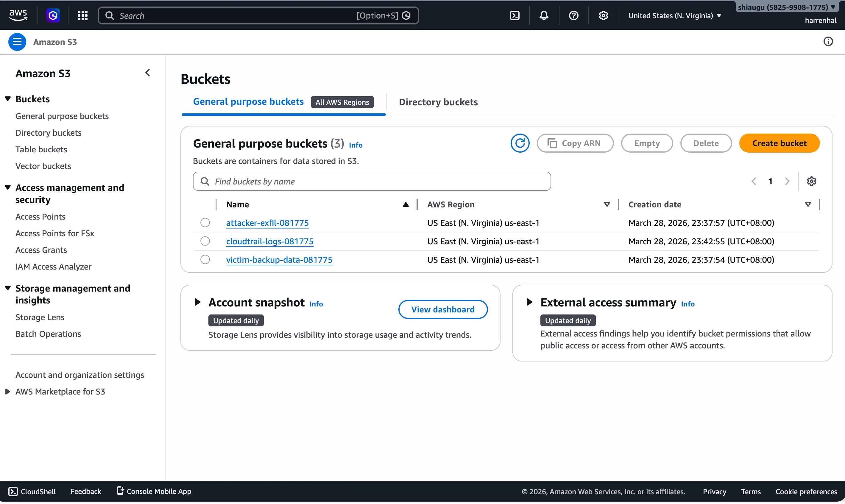This screenshot has height=504, width=845.
Task: Go to previous page of buckets
Action: pos(754,181)
